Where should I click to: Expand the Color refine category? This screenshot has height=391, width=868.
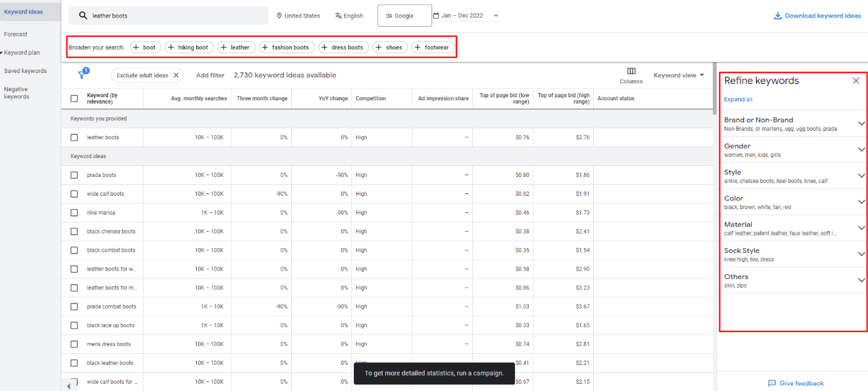(861, 202)
